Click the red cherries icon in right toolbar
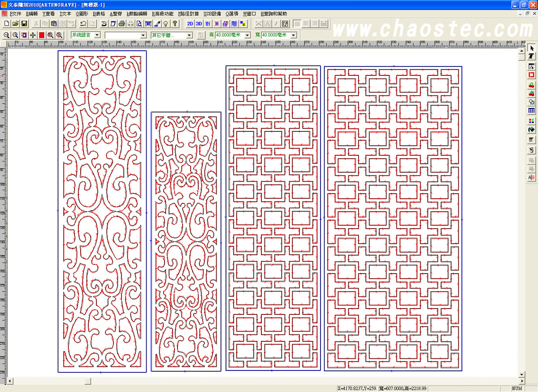The width and height of the screenshot is (538, 392). click(532, 85)
